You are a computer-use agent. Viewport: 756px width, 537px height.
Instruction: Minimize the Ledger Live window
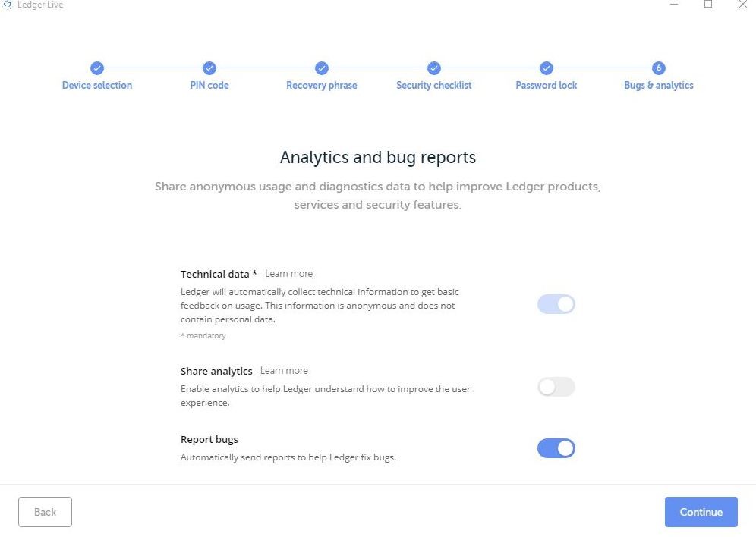(x=674, y=5)
